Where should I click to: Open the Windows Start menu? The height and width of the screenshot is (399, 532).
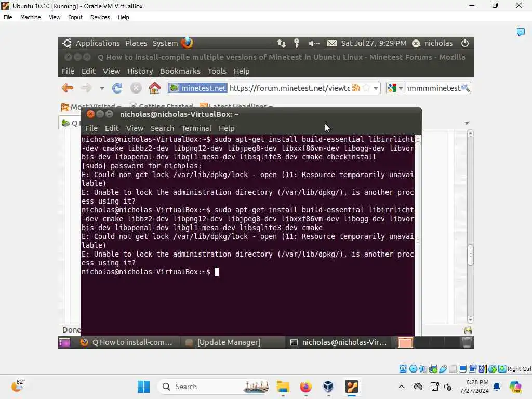[x=143, y=387]
